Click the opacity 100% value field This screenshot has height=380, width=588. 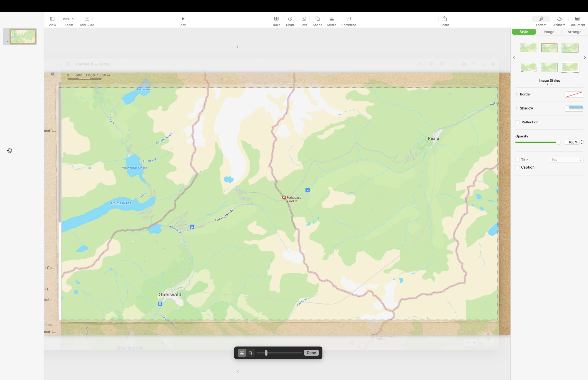coord(572,142)
